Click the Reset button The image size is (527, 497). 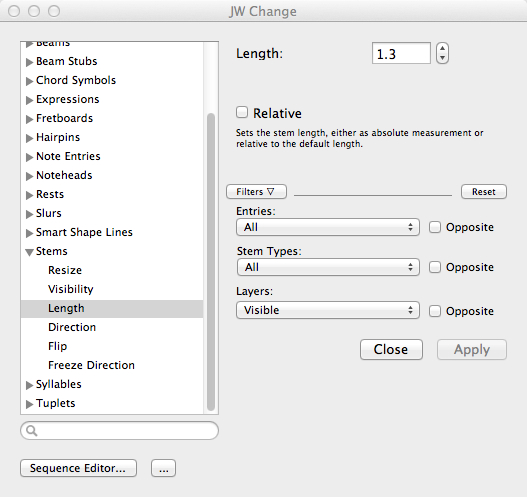[484, 192]
